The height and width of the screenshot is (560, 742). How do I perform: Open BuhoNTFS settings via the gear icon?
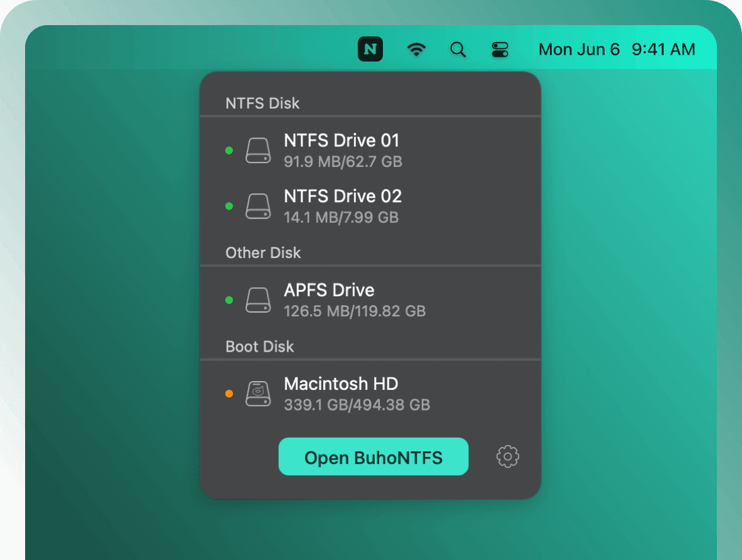pyautogui.click(x=507, y=456)
